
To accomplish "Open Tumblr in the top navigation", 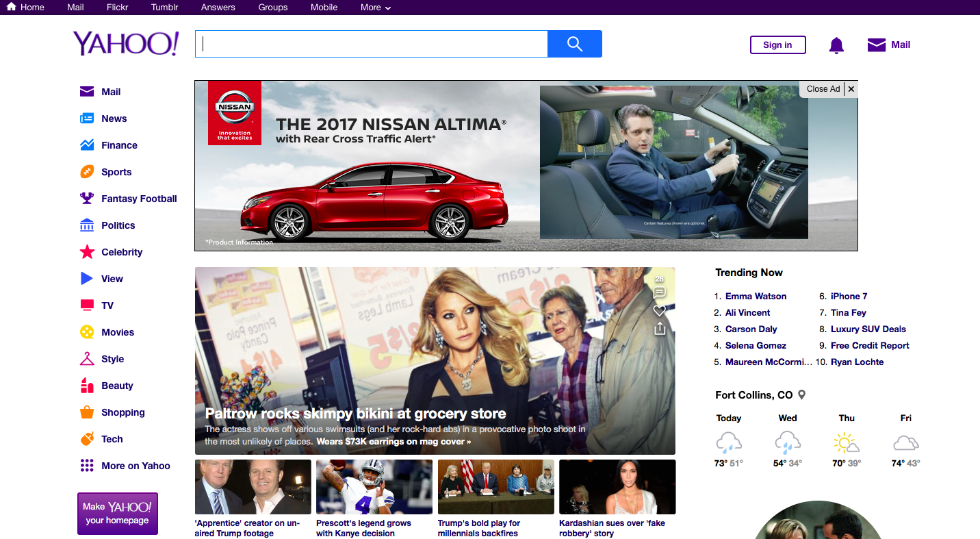I will tap(165, 8).
